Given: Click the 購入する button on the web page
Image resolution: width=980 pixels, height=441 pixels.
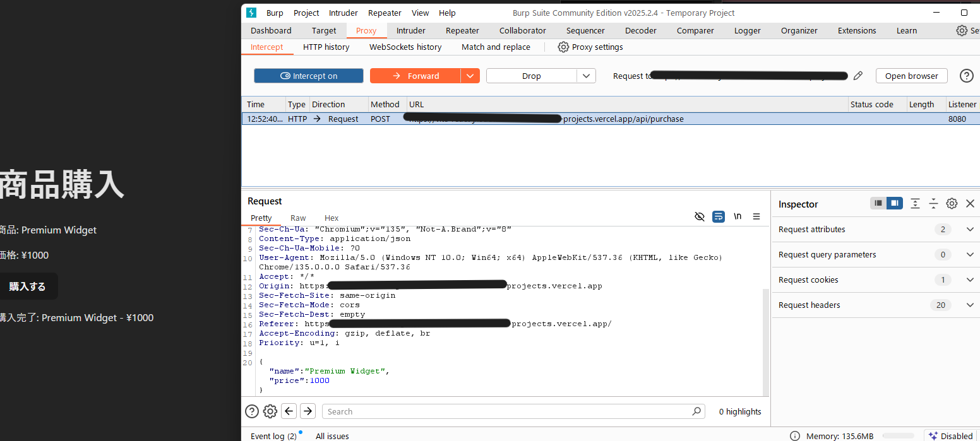Looking at the screenshot, I should [x=27, y=286].
